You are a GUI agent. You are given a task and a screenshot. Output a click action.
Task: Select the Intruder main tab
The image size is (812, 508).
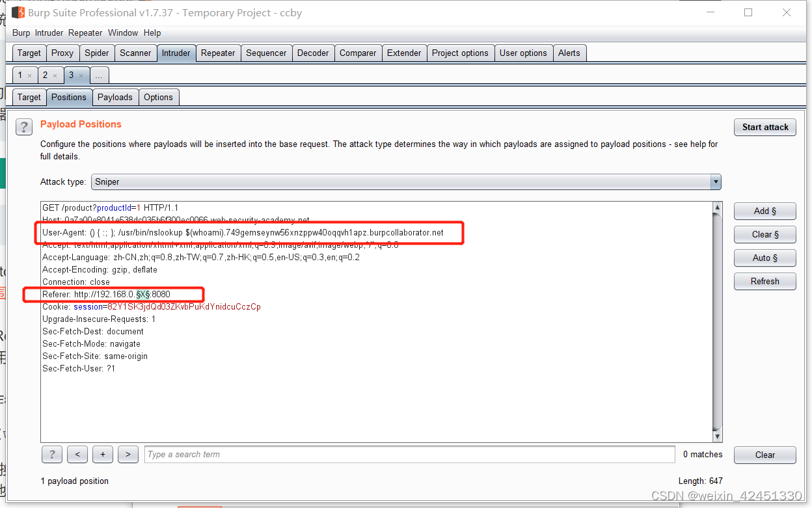coord(176,53)
